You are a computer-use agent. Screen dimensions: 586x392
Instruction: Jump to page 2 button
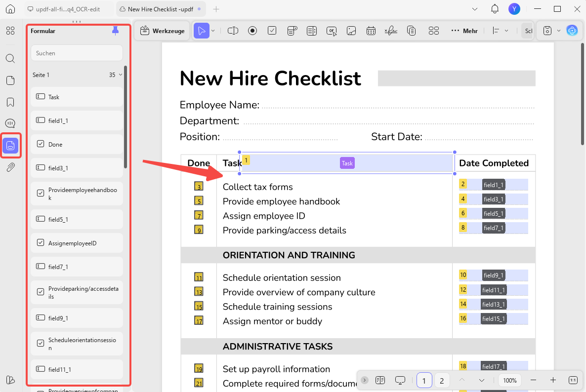coord(442,381)
